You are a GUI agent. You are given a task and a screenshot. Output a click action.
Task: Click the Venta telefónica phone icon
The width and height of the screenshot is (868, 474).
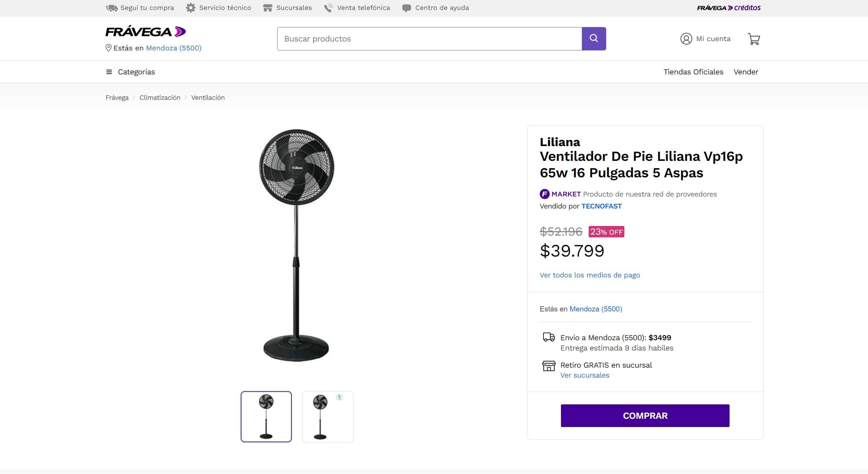tap(328, 8)
